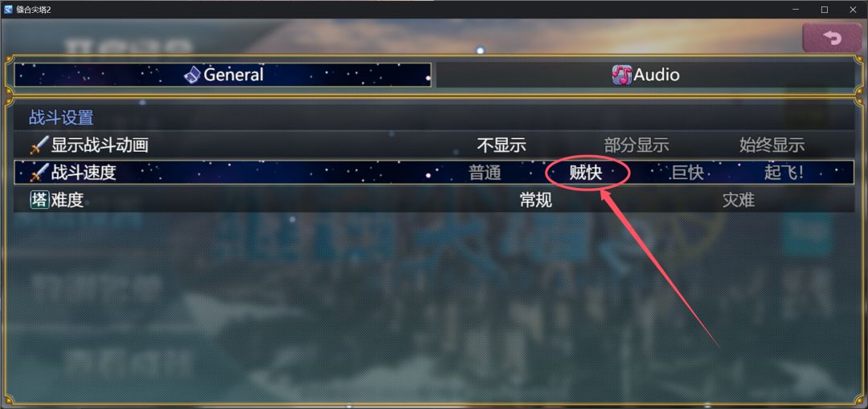This screenshot has height=409, width=868.
Task: Click the 塔 icon beside 难度
Action: coord(39,200)
